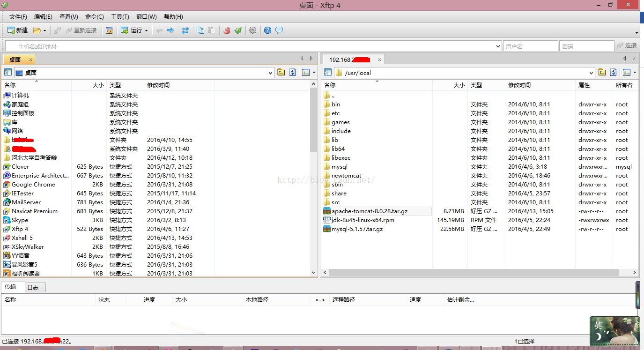Screen dimensions: 644x350
Task: Click the speech bubble feedback icon
Action: [279, 30]
